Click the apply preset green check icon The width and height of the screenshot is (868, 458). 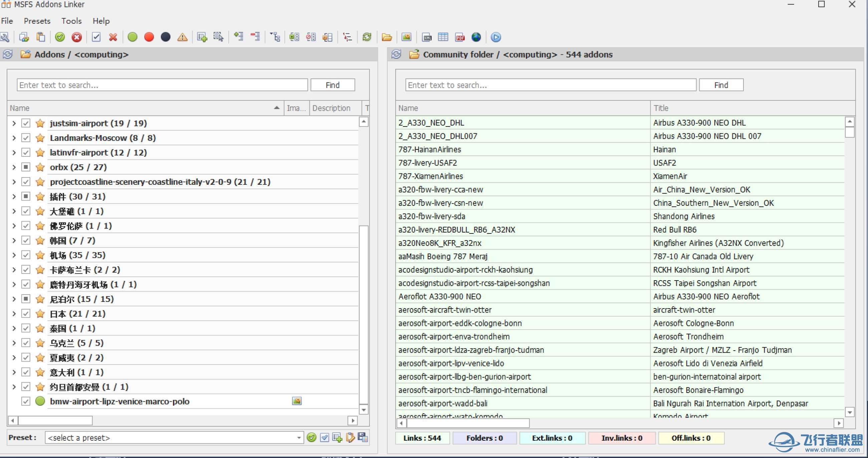[312, 437]
